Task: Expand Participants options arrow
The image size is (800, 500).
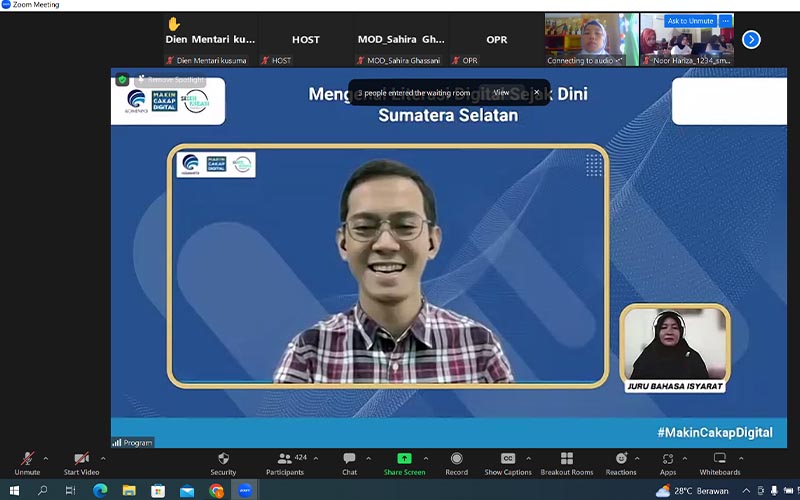Action: [x=316, y=459]
